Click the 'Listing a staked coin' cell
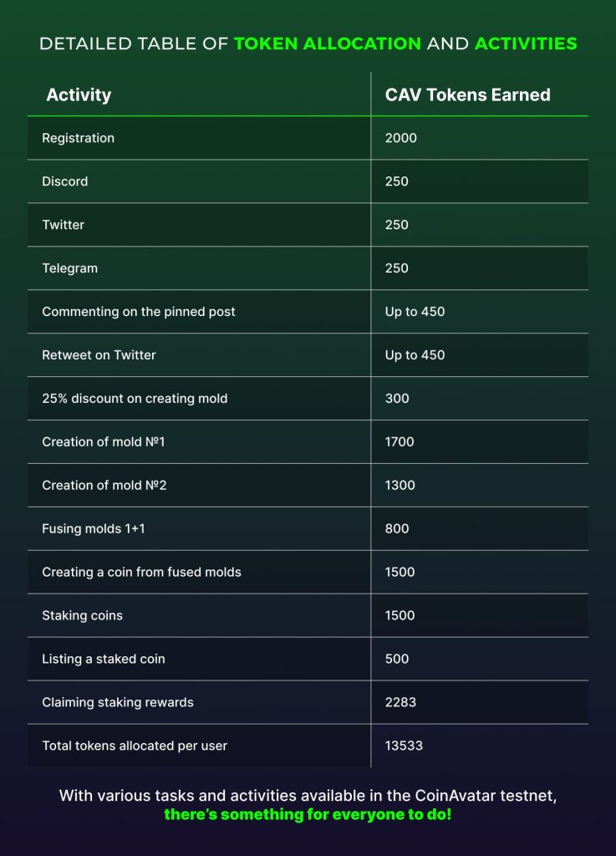 (x=104, y=660)
